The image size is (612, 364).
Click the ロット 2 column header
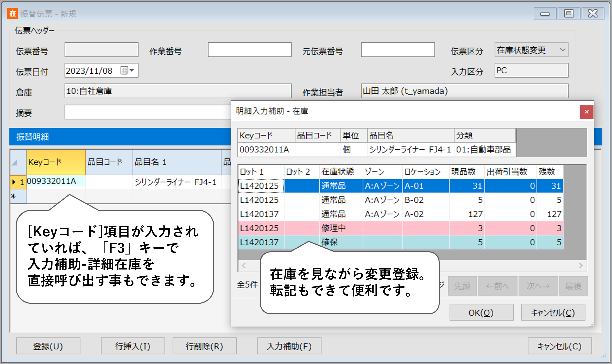302,172
